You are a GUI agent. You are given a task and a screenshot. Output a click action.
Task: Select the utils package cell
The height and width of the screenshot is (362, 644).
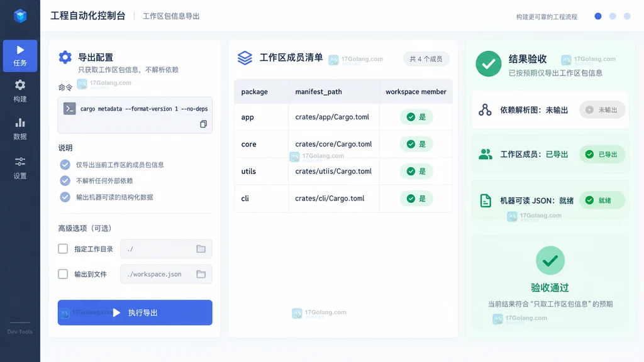tap(261, 171)
